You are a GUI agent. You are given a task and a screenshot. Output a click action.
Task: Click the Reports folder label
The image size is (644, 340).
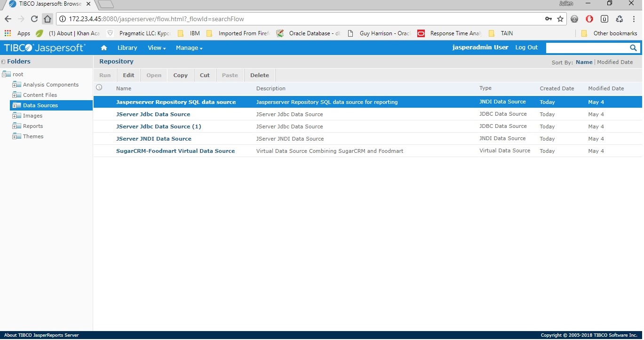33,126
